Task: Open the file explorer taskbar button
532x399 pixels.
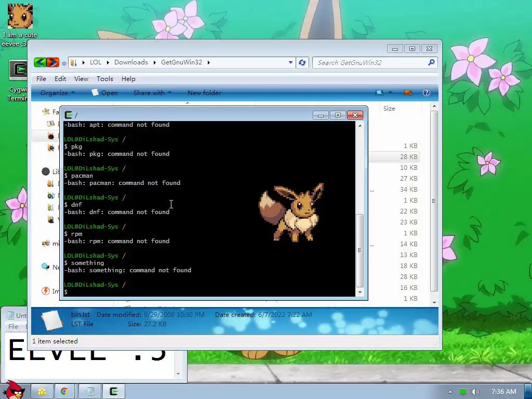Action: click(43, 392)
